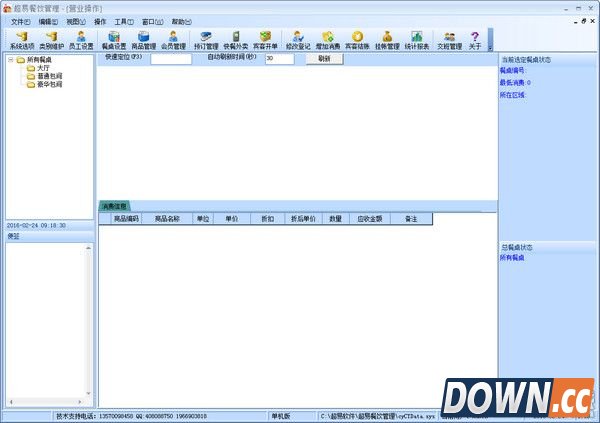Open the 宾客结账 guest checkout icon
This screenshot has width=600, height=423.
pos(356,40)
